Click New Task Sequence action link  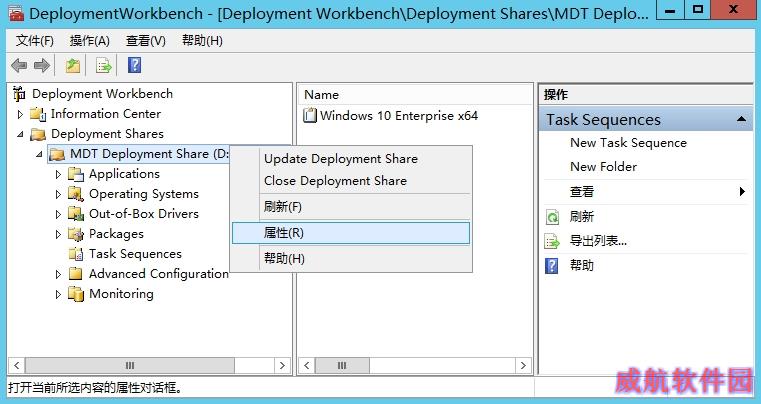(629, 143)
